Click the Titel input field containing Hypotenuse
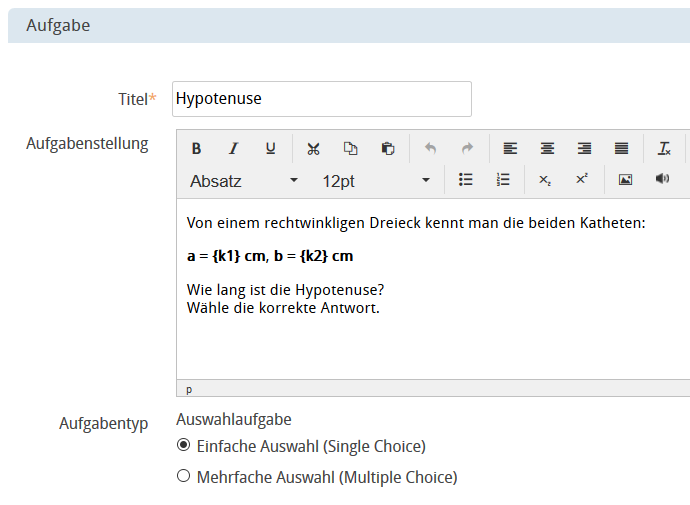Image resolution: width=690 pixels, height=505 pixels. point(322,99)
